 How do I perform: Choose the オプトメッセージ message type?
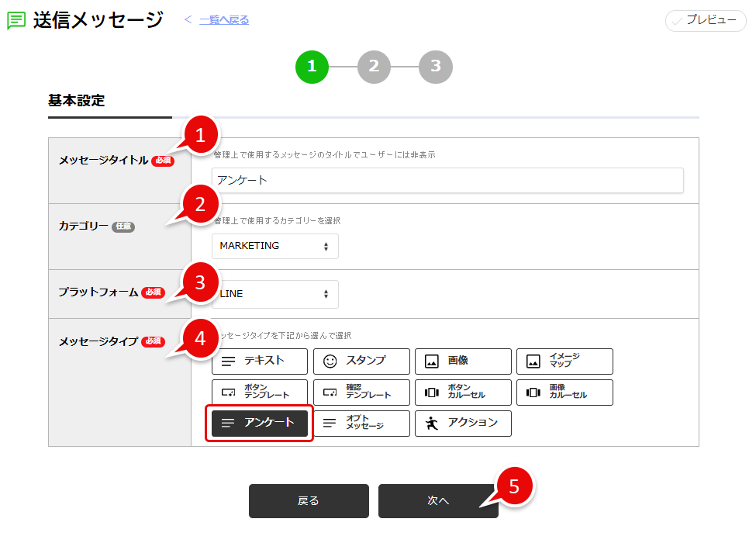(x=361, y=423)
